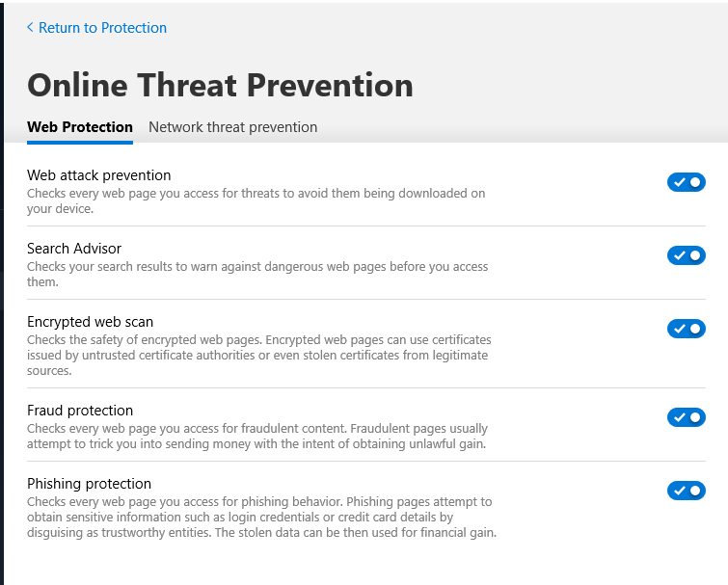This screenshot has height=585, width=728.
Task: Click the Phishing protection label
Action: (89, 484)
